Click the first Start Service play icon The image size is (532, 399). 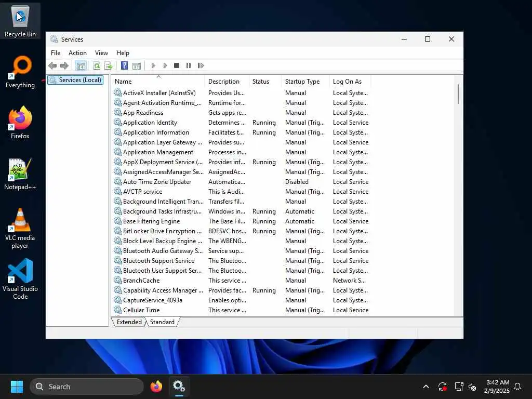point(153,65)
